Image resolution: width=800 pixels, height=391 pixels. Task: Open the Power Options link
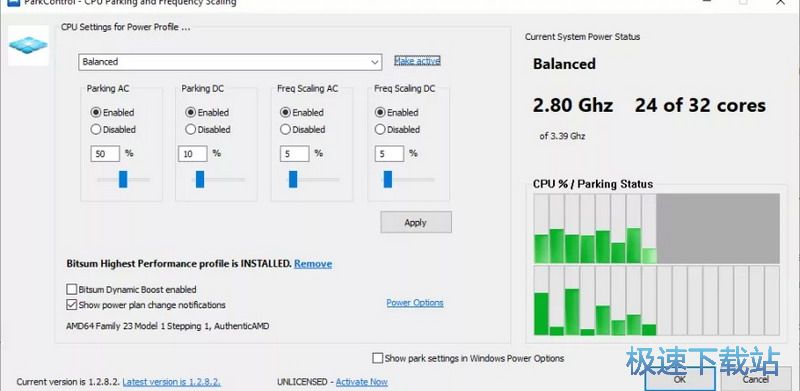click(415, 303)
